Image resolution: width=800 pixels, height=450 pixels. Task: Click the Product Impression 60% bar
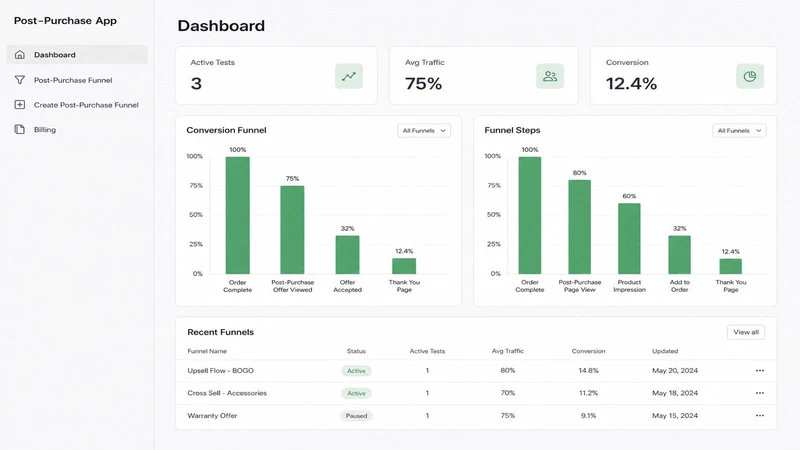tap(629, 239)
